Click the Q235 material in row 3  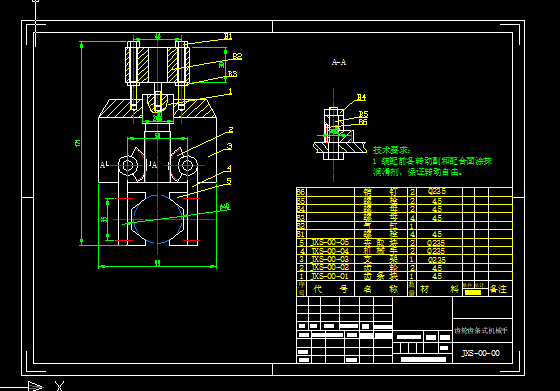tap(436, 260)
